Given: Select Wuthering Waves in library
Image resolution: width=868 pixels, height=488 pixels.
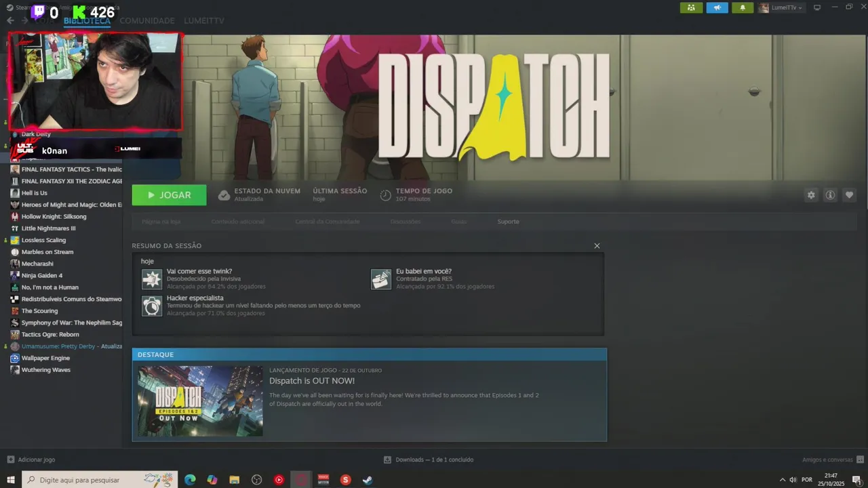Looking at the screenshot, I should point(45,370).
